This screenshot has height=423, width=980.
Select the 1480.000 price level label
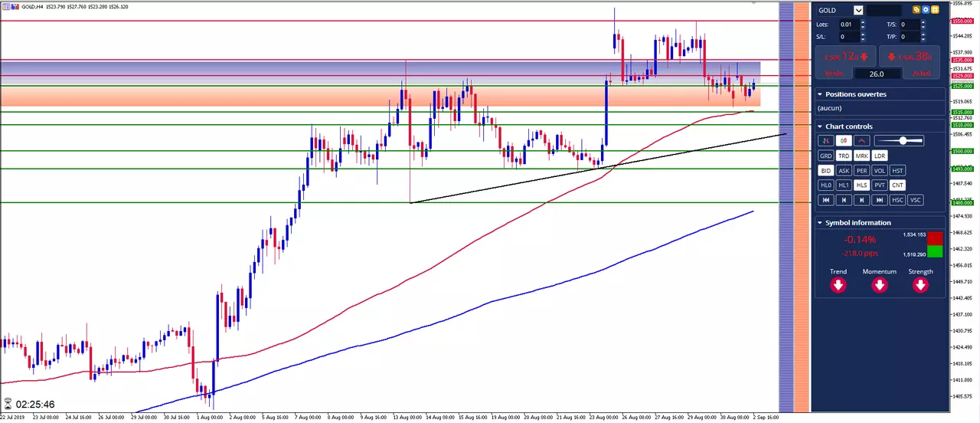tap(962, 202)
